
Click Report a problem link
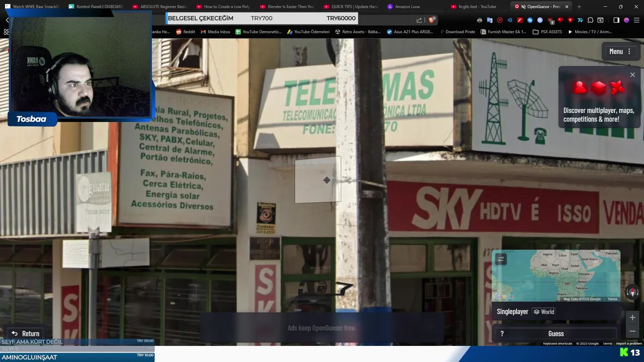point(629,343)
